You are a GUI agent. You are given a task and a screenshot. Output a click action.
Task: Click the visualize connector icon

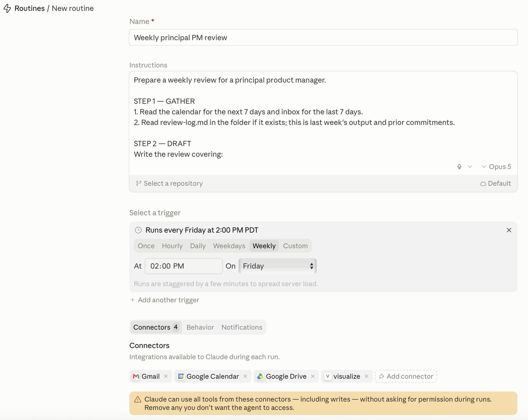(328, 376)
